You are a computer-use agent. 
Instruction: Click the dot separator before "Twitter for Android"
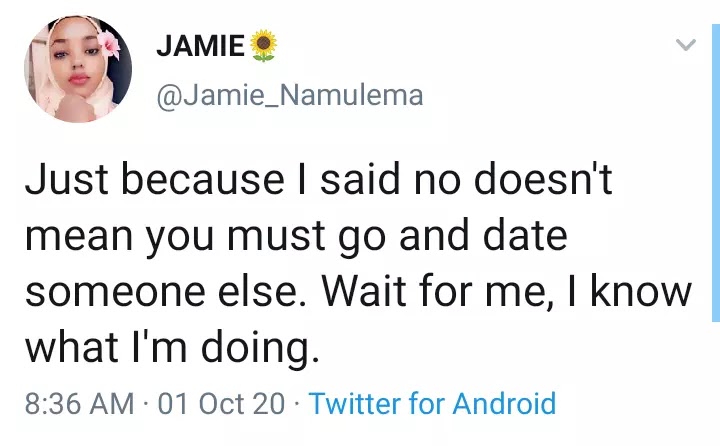tap(298, 404)
